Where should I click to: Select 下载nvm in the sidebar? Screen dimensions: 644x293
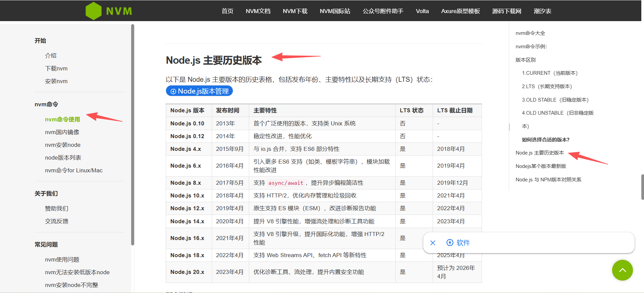click(x=56, y=68)
